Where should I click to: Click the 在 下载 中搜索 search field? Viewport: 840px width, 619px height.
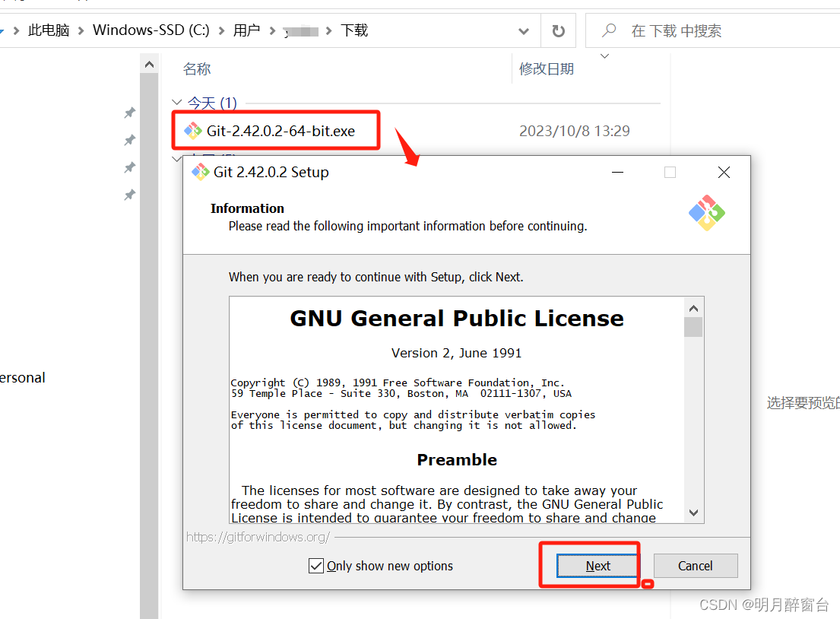point(712,31)
